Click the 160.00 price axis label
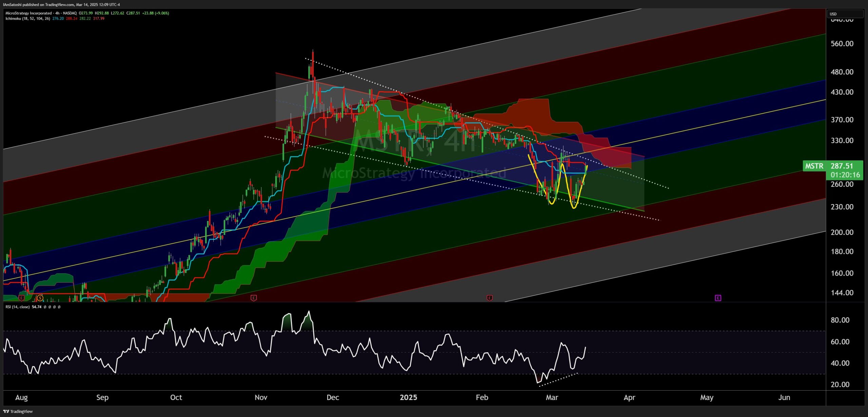The height and width of the screenshot is (417, 868). 842,273
